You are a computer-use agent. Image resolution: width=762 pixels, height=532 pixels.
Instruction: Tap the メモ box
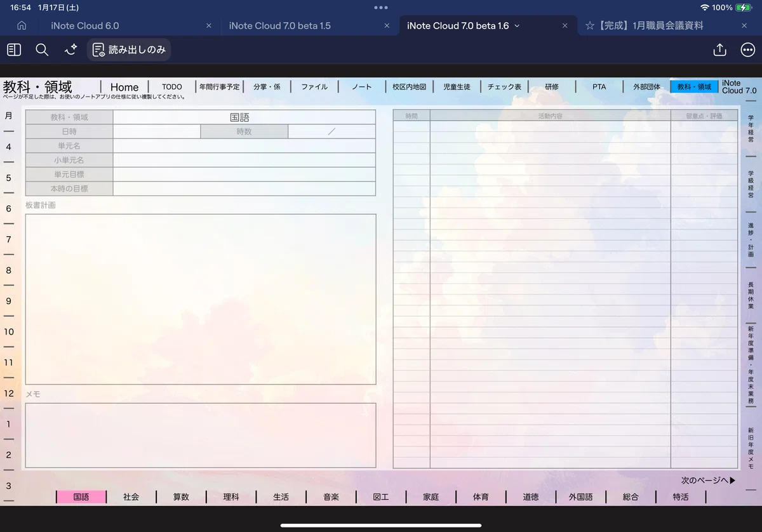[201, 436]
